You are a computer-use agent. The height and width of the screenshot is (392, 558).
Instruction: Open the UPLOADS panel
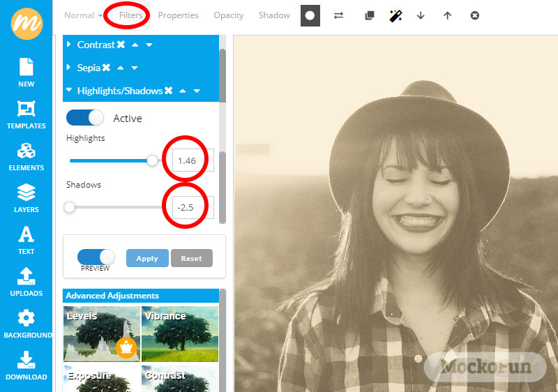pyautogui.click(x=27, y=282)
